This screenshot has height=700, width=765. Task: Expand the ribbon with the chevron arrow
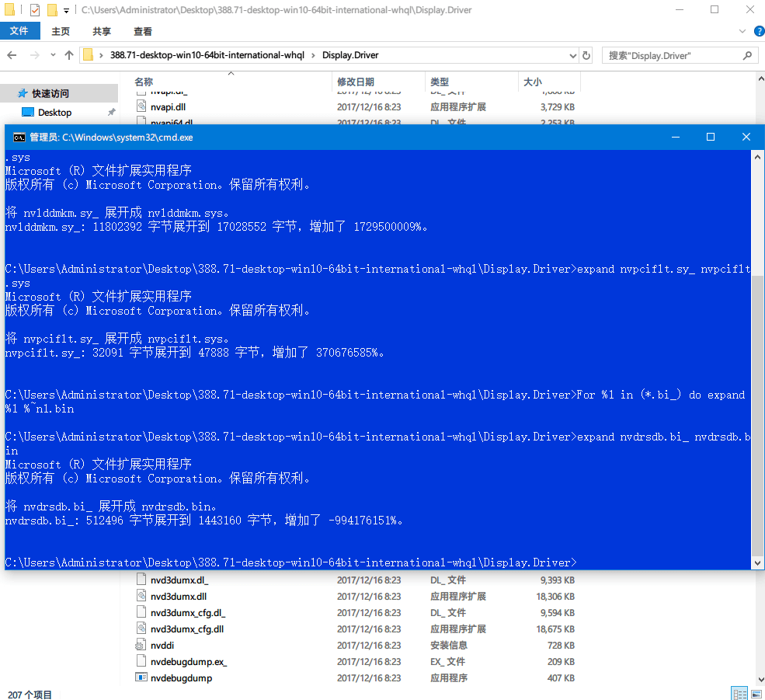742,31
